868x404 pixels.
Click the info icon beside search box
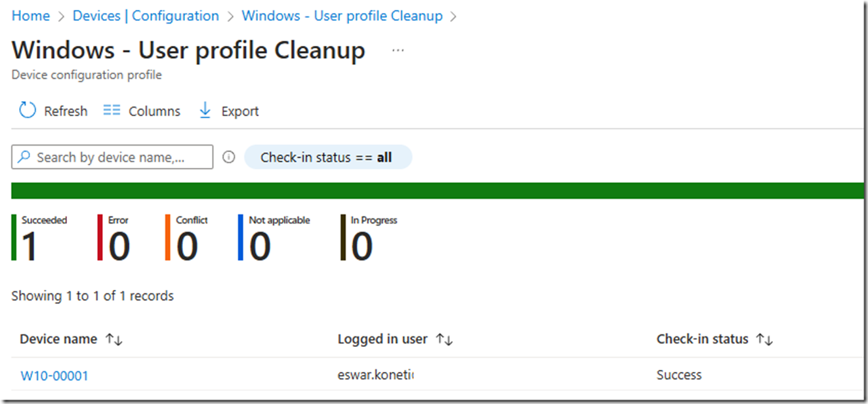[x=228, y=157]
